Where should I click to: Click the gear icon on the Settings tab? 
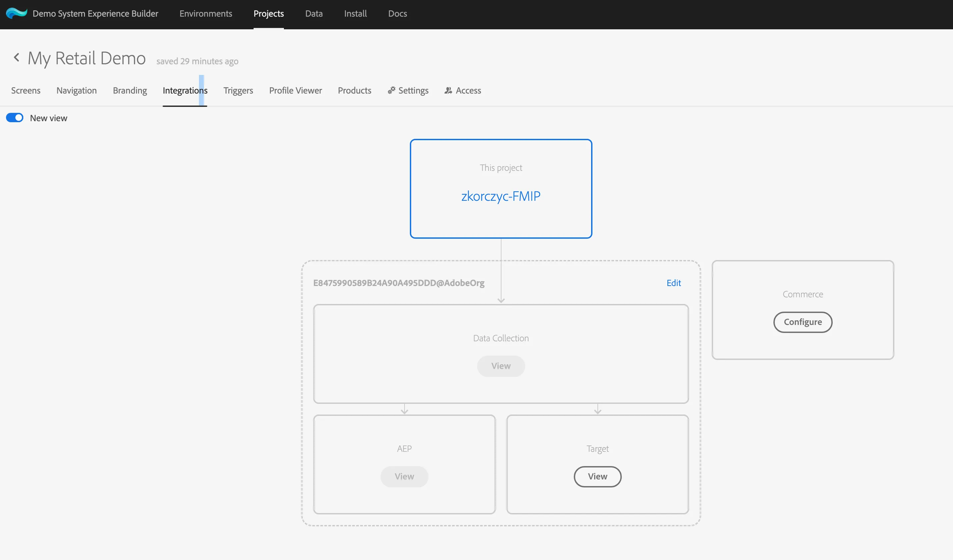pos(392,90)
